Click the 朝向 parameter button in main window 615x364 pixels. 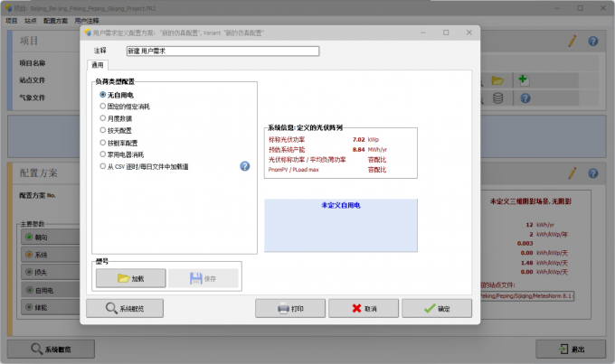click(51, 237)
